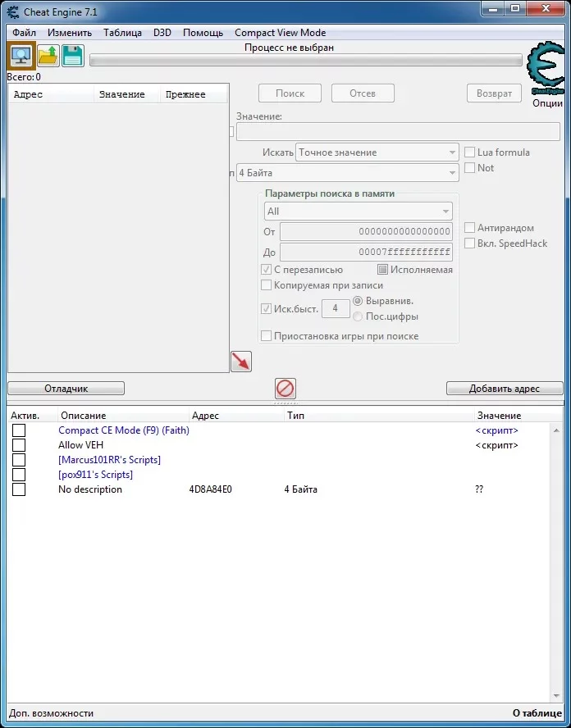Click the Возврат button
Screen dimensions: 571x728
pyautogui.click(x=494, y=93)
